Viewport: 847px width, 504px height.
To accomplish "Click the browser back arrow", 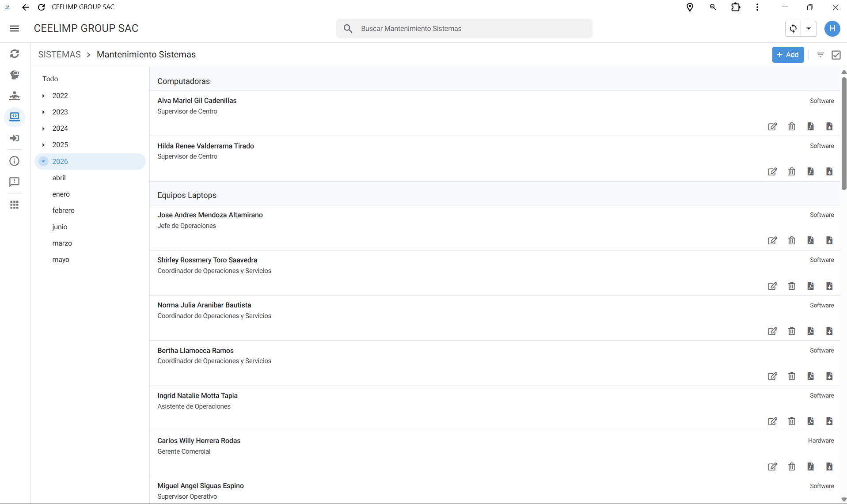I will pyautogui.click(x=25, y=7).
